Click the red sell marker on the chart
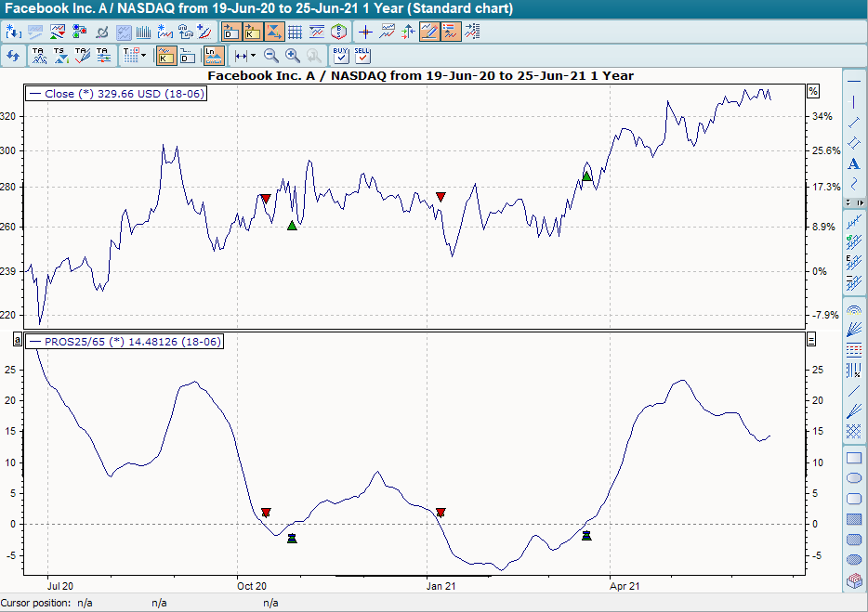This screenshot has height=612, width=868. (x=265, y=198)
